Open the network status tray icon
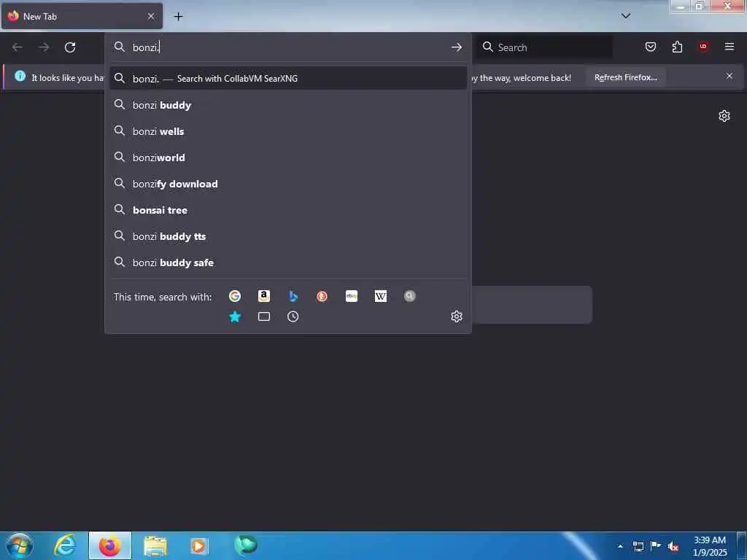 point(638,546)
